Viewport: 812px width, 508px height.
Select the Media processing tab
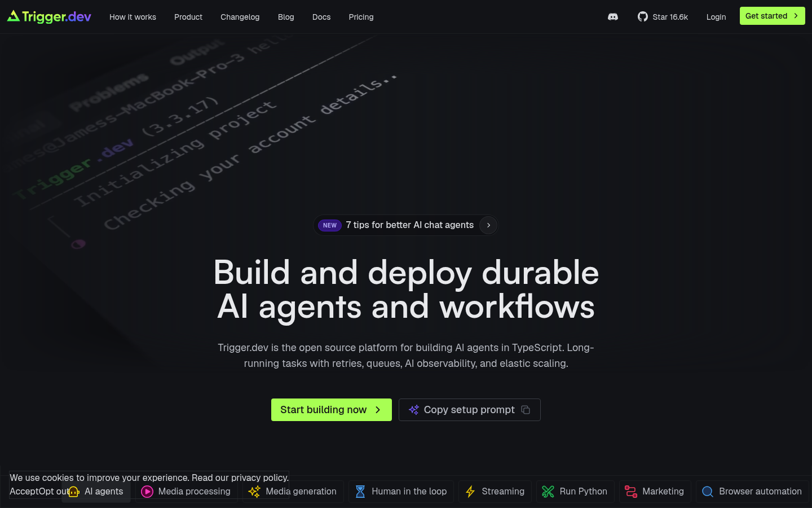[x=187, y=492]
